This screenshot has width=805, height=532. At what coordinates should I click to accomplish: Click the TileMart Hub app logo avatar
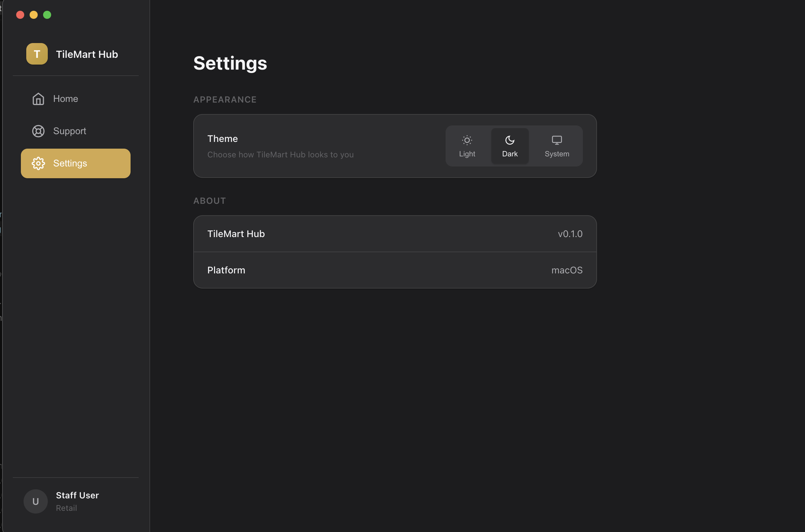point(37,53)
